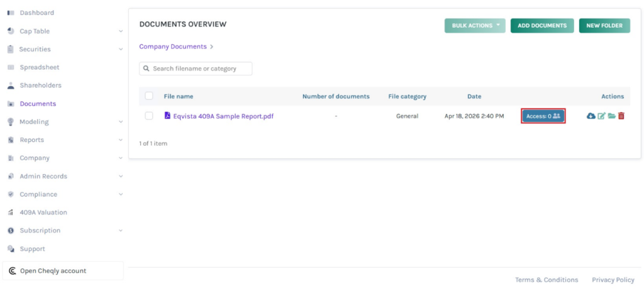644x291 pixels.
Task: Download the Eqvista 409A Sample Report
Action: point(591,116)
